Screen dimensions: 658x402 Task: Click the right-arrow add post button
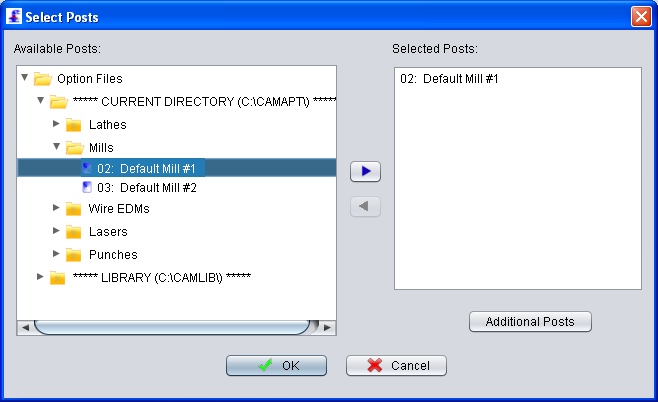pyautogui.click(x=365, y=171)
